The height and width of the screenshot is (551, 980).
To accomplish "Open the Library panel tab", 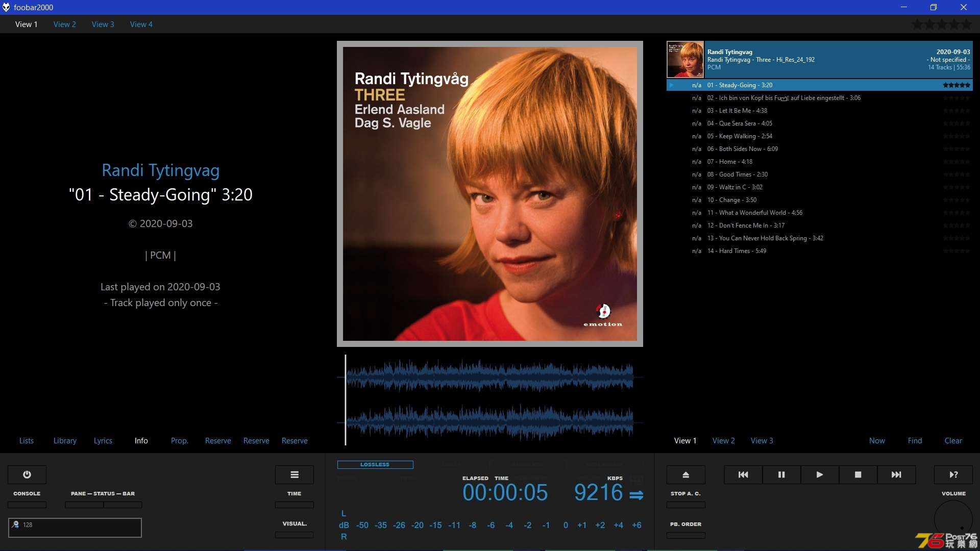I will 65,440.
